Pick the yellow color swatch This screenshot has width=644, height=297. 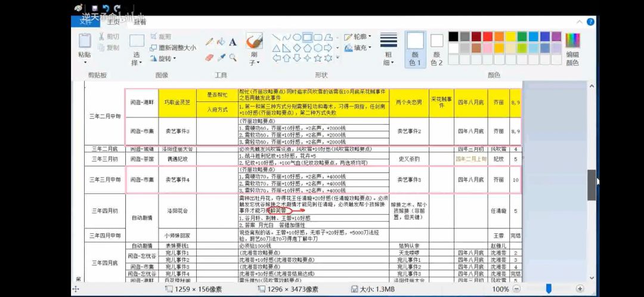pyautogui.click(x=510, y=36)
